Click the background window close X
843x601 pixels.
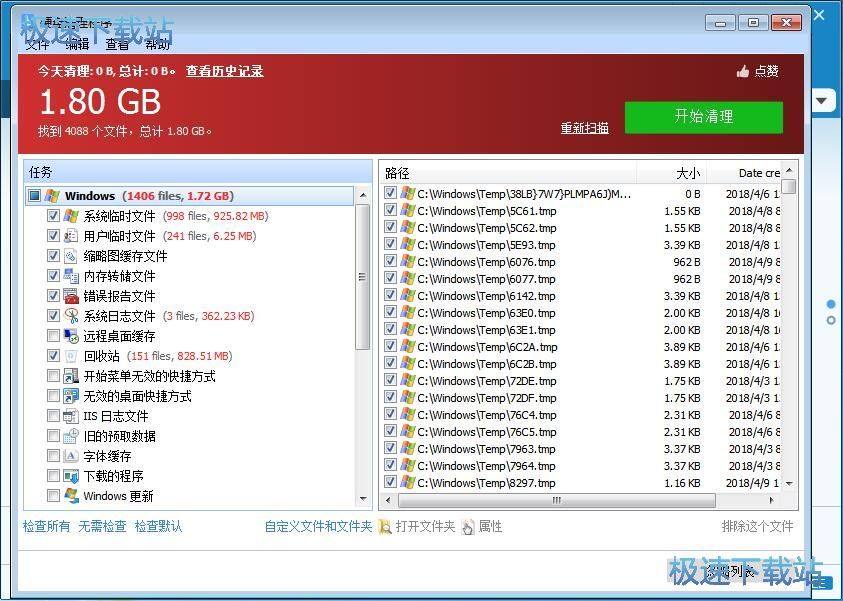(x=819, y=15)
